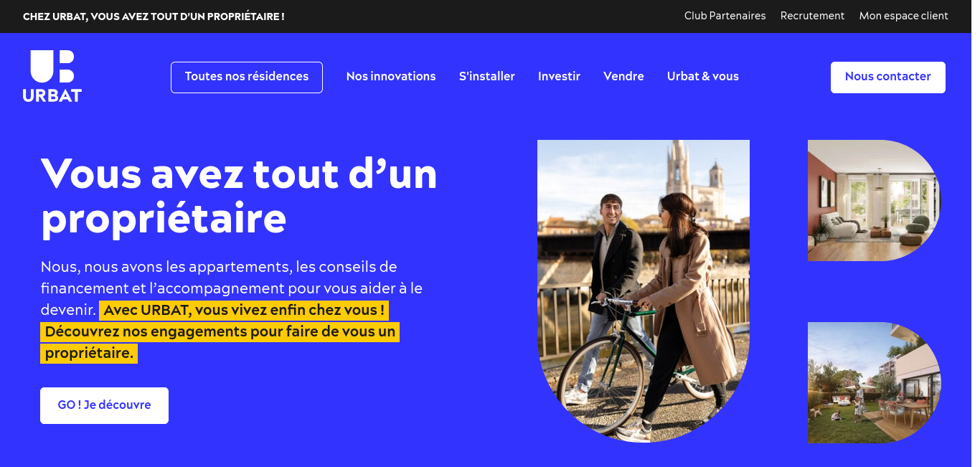980x467 pixels.
Task: Click the URBAT logo
Action: click(x=52, y=76)
